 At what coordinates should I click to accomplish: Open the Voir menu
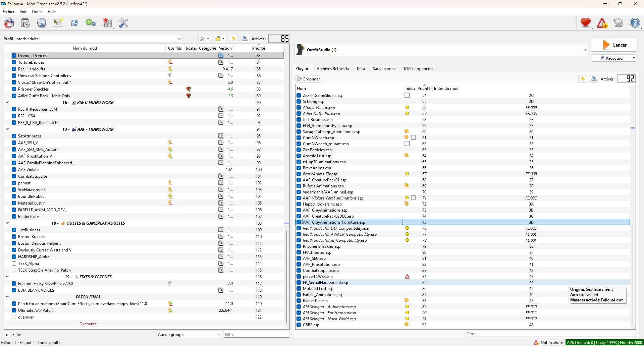(x=23, y=12)
